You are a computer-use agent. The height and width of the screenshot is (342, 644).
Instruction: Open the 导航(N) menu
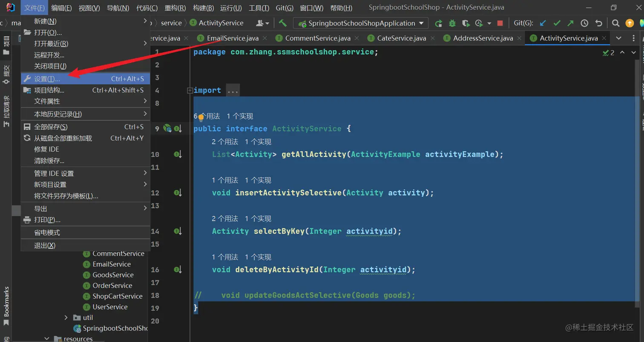[x=118, y=8]
